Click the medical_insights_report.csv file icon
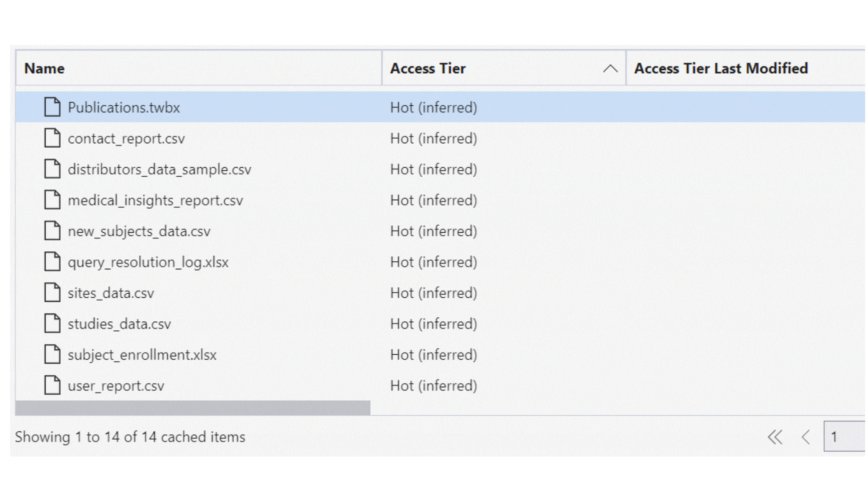The height and width of the screenshot is (488, 868). coord(52,200)
